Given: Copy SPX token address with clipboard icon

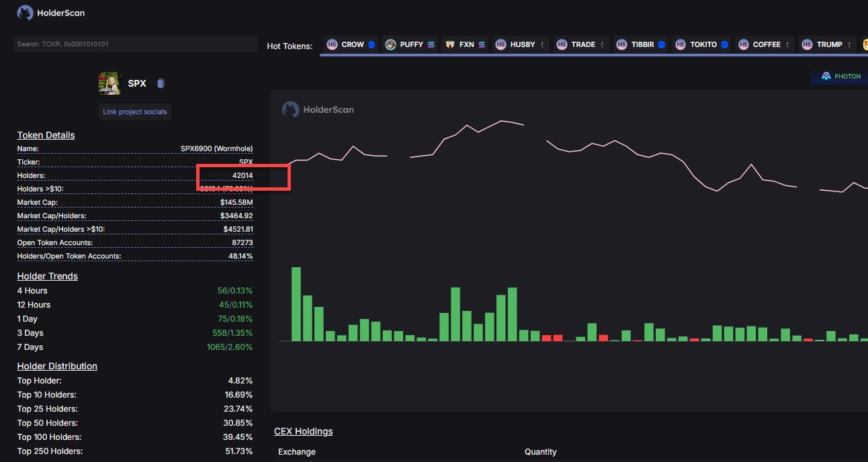Looking at the screenshot, I should pyautogui.click(x=161, y=83).
